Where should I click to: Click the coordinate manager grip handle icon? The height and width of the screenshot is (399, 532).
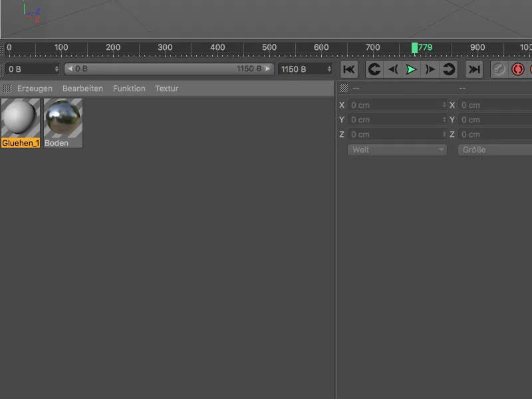[x=344, y=88]
